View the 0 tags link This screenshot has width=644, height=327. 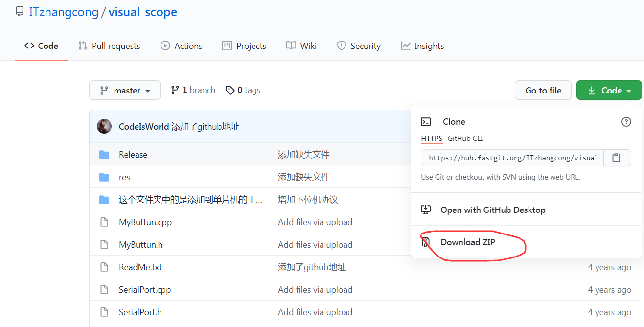pos(243,90)
